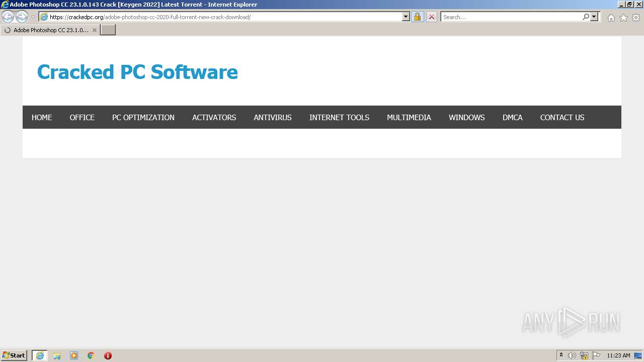The width and height of the screenshot is (644, 362).
Task: Restore down the Internet Explorer window
Action: (629, 5)
